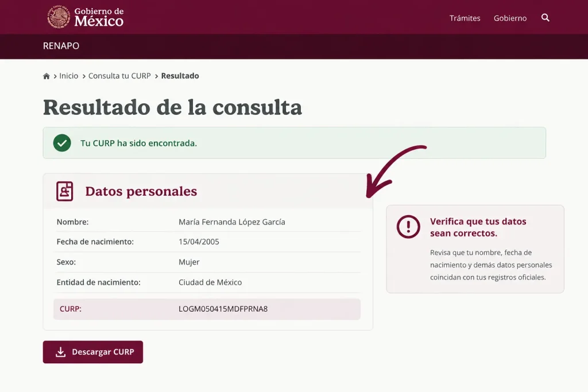588x392 pixels.
Task: Download the CURP with Descargar CURP
Action: coord(93,352)
